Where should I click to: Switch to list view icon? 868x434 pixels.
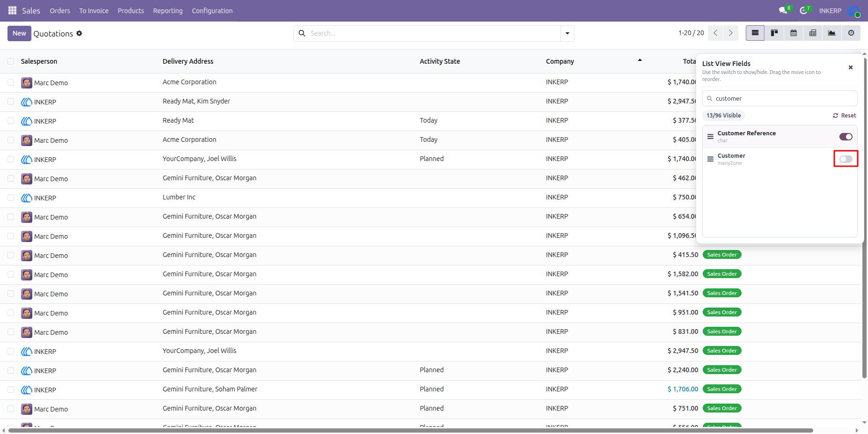755,33
